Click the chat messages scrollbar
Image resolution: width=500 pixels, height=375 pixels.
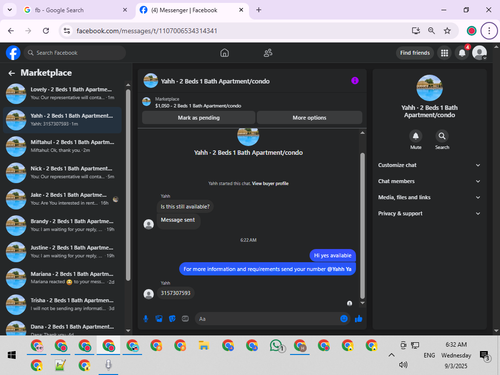point(362,226)
